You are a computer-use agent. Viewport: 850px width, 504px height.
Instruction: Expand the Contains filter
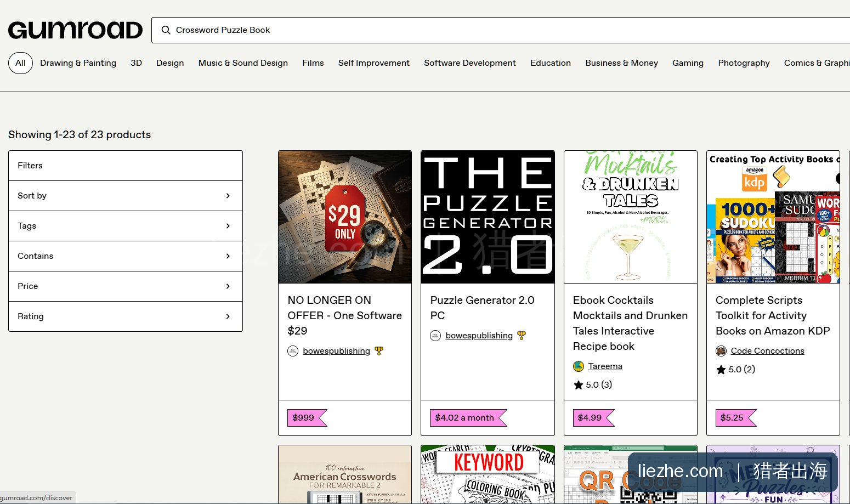coord(126,256)
